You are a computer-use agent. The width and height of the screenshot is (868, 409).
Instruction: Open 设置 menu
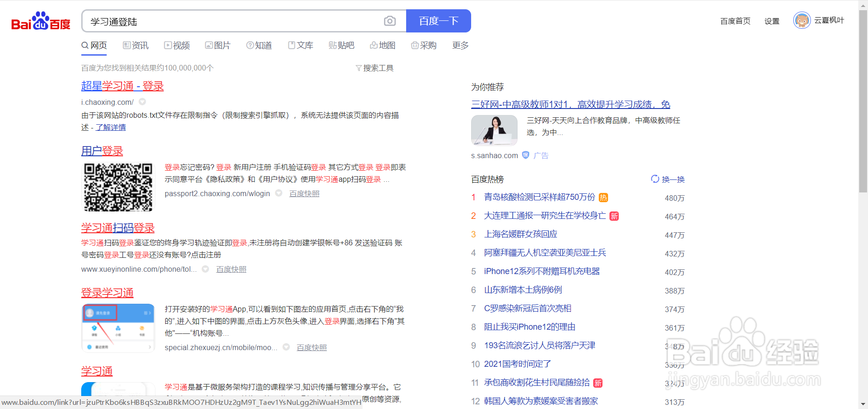click(x=772, y=21)
